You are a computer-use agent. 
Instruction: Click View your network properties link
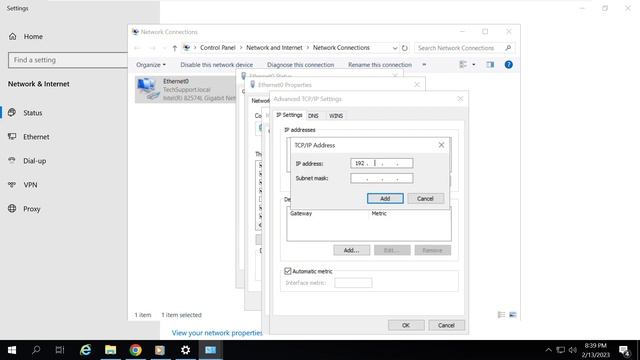217,333
